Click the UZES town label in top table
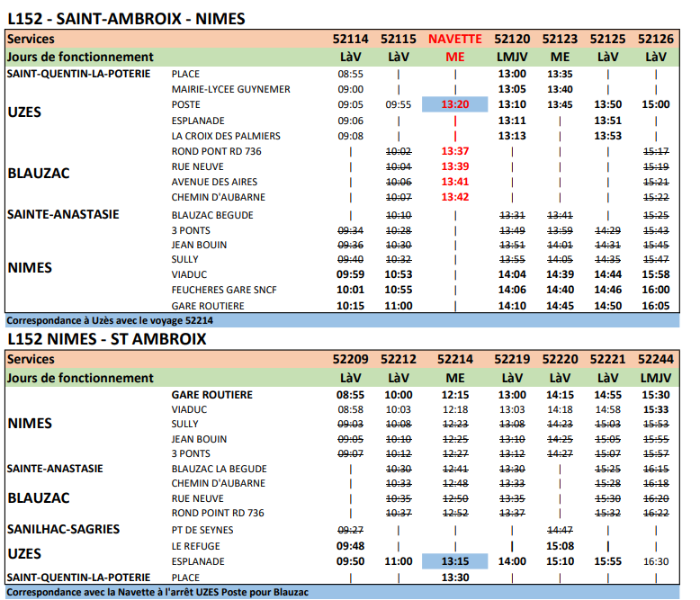The image size is (700, 600). tap(24, 112)
